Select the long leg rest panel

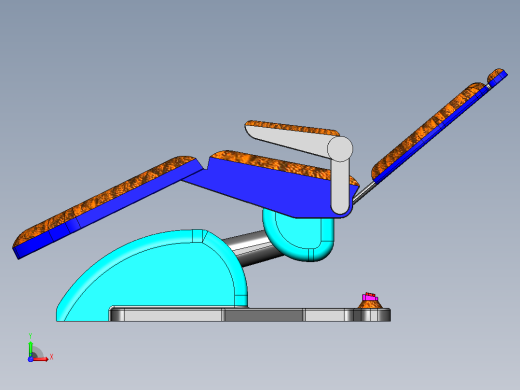(x=107, y=207)
